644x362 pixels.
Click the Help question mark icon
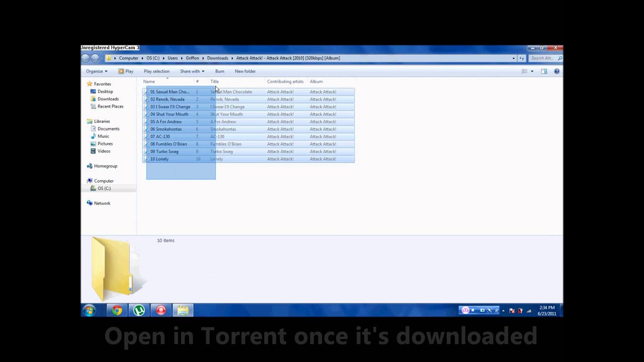coord(556,71)
